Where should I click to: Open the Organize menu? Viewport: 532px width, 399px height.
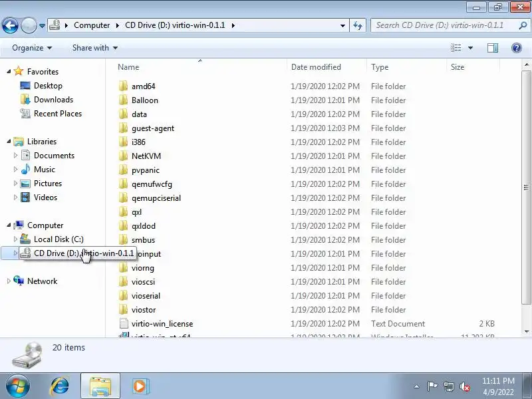pos(32,48)
